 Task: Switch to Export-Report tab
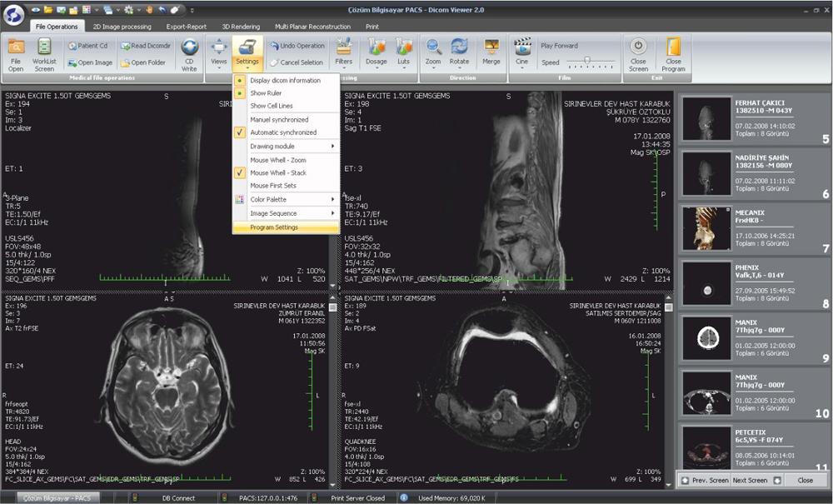click(186, 27)
